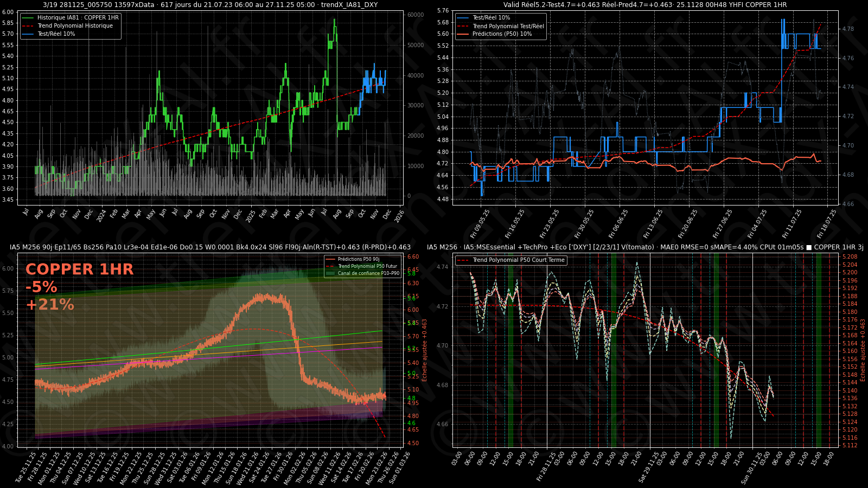Click white square before COPPER 1HR 3j
Screen dimensions: 868x488
[809, 247]
